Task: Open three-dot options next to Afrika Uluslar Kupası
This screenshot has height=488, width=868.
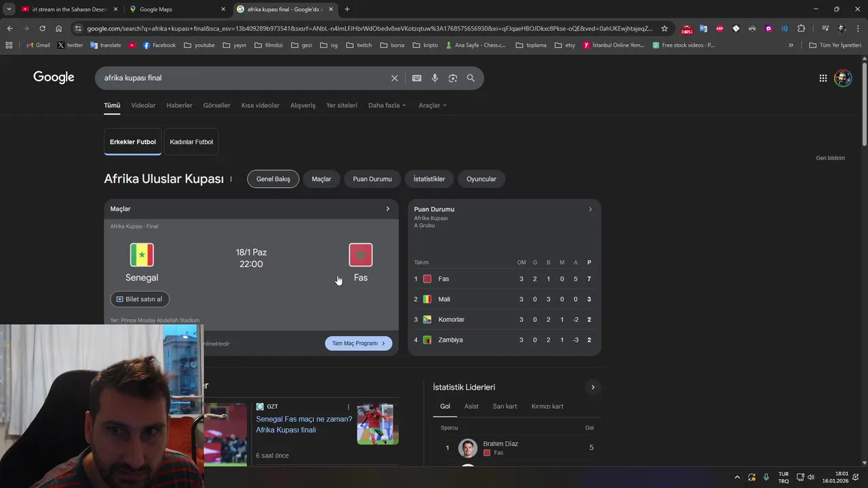Action: [231, 179]
